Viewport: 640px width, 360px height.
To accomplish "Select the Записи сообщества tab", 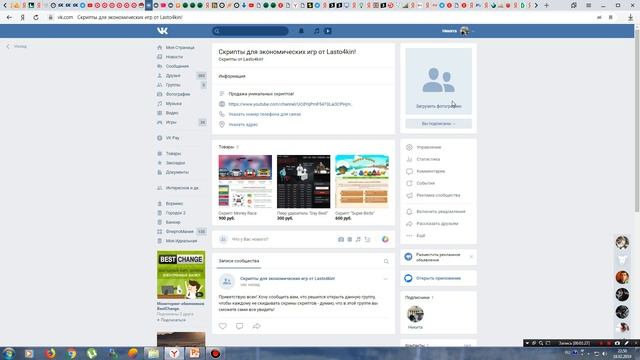I will 239,261.
